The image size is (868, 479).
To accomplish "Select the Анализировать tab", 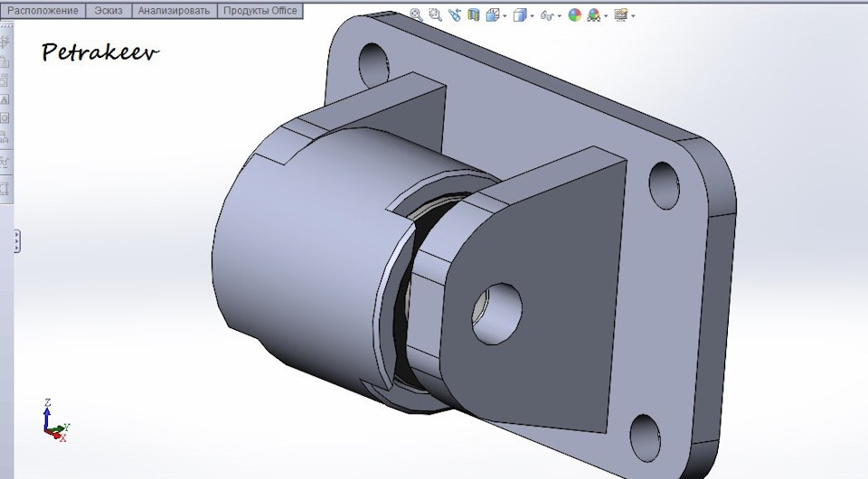I will click(x=174, y=11).
